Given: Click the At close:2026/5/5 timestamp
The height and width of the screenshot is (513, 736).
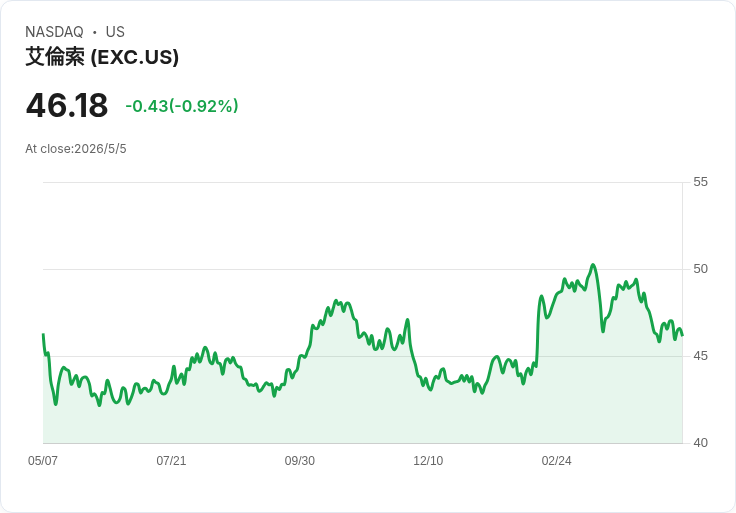Looking at the screenshot, I should [76, 149].
